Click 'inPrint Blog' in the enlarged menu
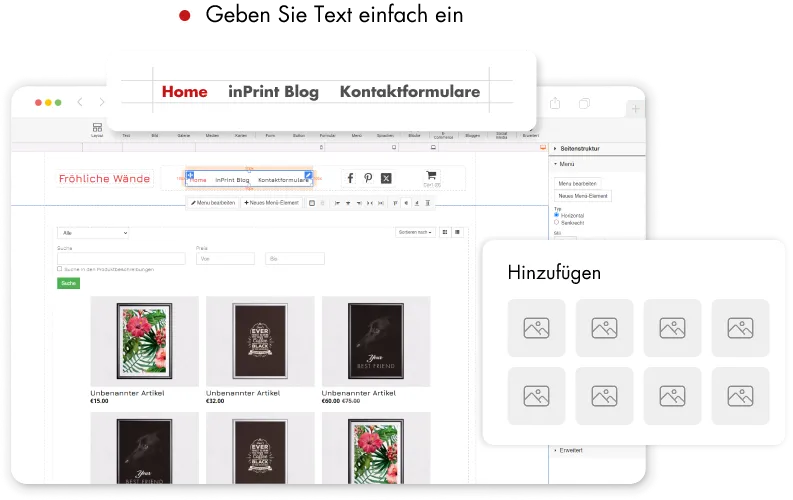Screen dimensions: 793x500 (x=273, y=92)
